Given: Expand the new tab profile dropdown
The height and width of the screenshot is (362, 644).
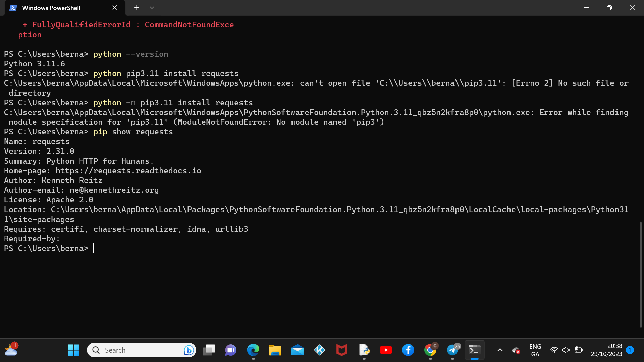Looking at the screenshot, I should (x=152, y=8).
